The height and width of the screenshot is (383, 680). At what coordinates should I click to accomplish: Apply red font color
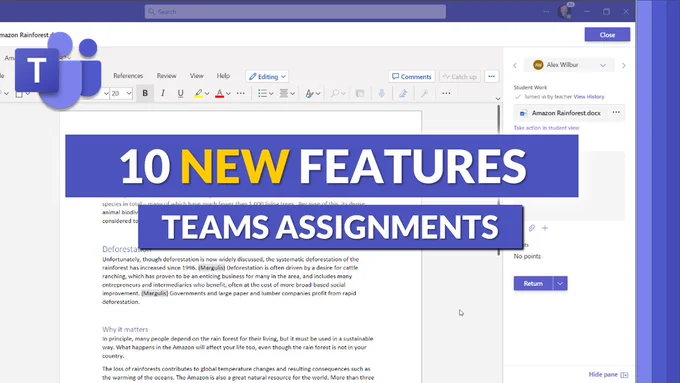[219, 93]
